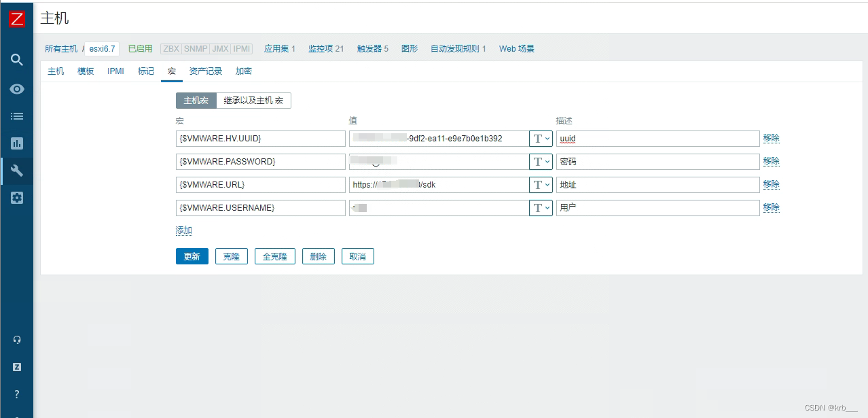Open the search icon in sidebar

tap(17, 59)
